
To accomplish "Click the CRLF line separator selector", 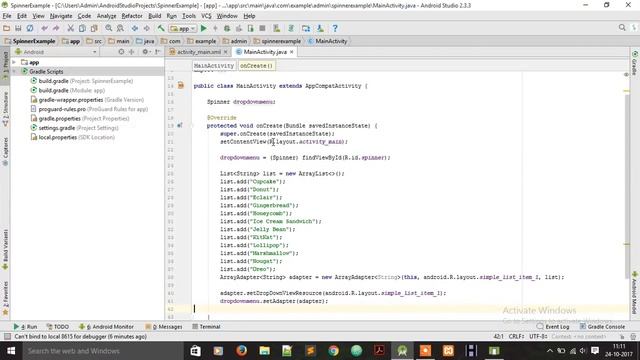I will coord(516,336).
